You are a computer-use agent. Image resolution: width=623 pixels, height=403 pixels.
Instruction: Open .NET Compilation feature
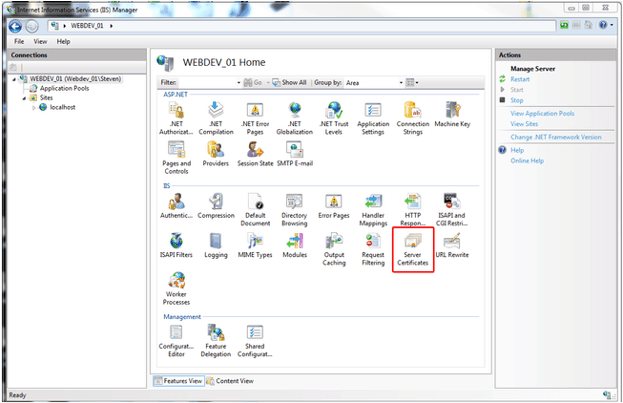(216, 118)
